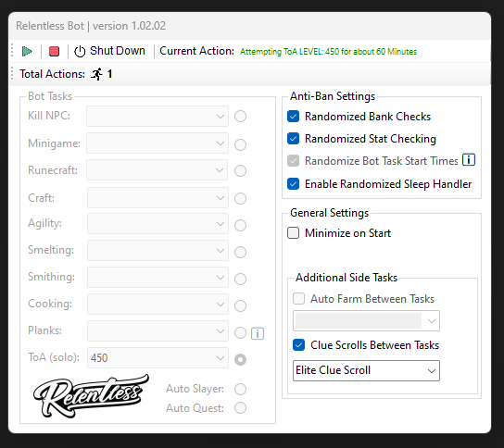This screenshot has width=504, height=448.
Task: Open info icon next to Randomize Bot Task Start Times
Action: pyautogui.click(x=469, y=159)
